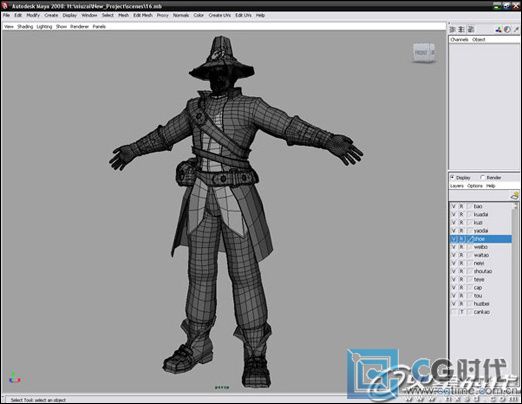Toggle visibility of the cankao layer
Image resolution: width=522 pixels, height=404 pixels.
click(x=453, y=312)
